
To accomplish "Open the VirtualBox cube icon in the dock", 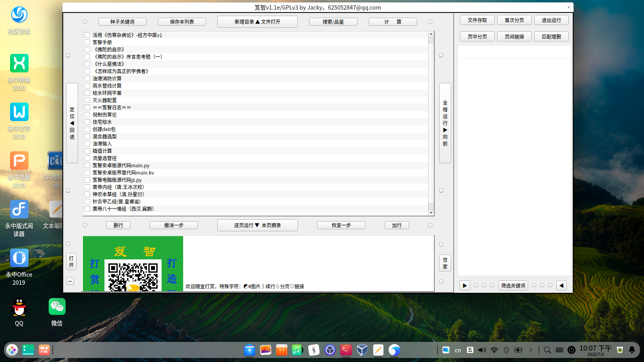I will coord(362,350).
